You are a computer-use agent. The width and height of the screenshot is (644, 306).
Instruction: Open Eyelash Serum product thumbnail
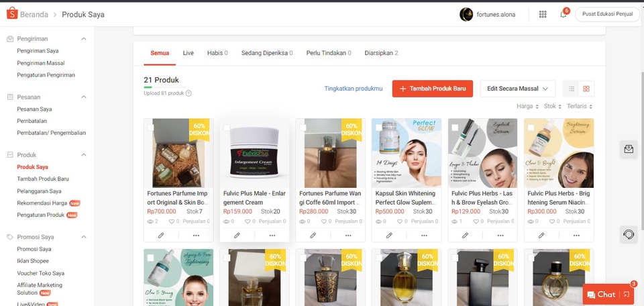pos(482,153)
